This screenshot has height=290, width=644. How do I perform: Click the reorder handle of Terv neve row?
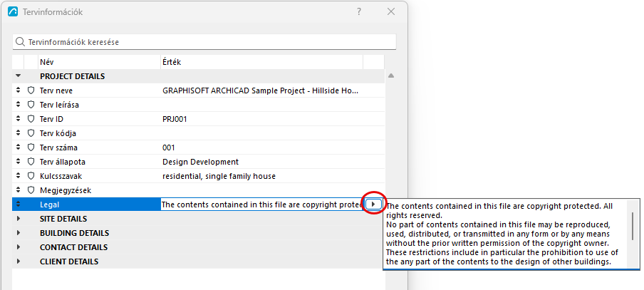[x=18, y=90]
